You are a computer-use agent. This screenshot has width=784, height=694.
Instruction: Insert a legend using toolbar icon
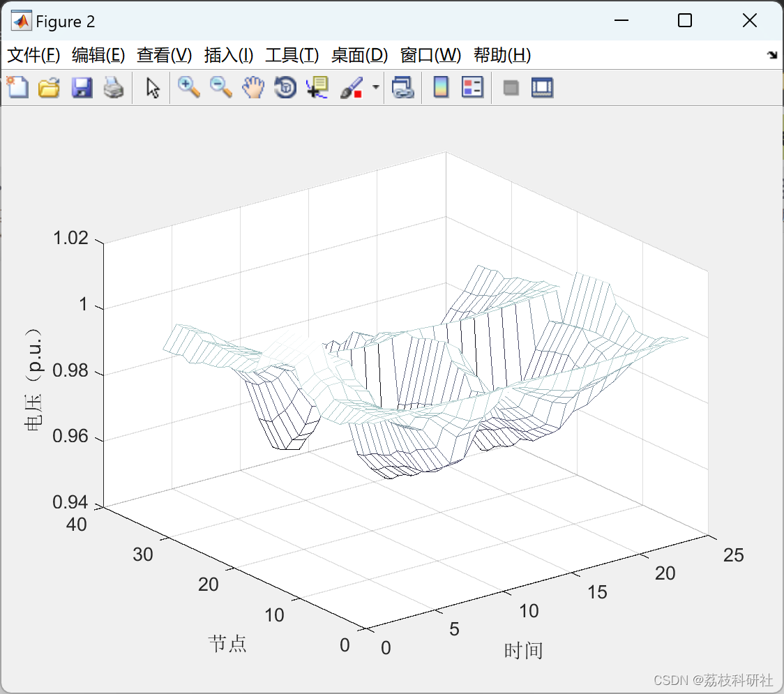(x=472, y=87)
